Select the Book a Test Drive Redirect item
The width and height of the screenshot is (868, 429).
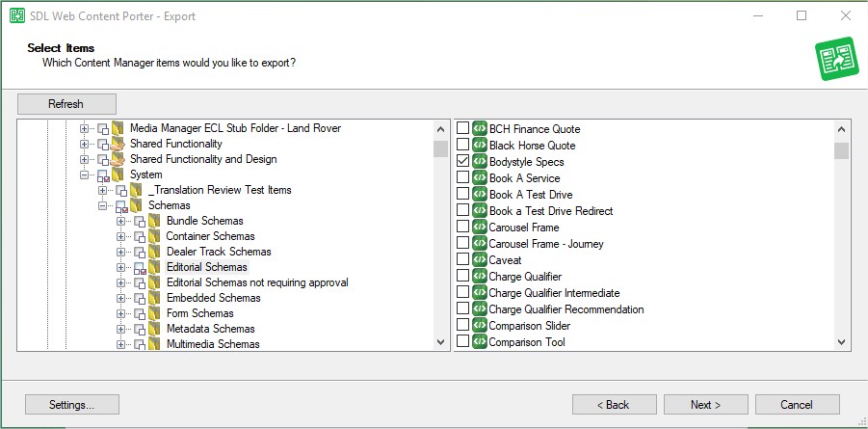[551, 210]
